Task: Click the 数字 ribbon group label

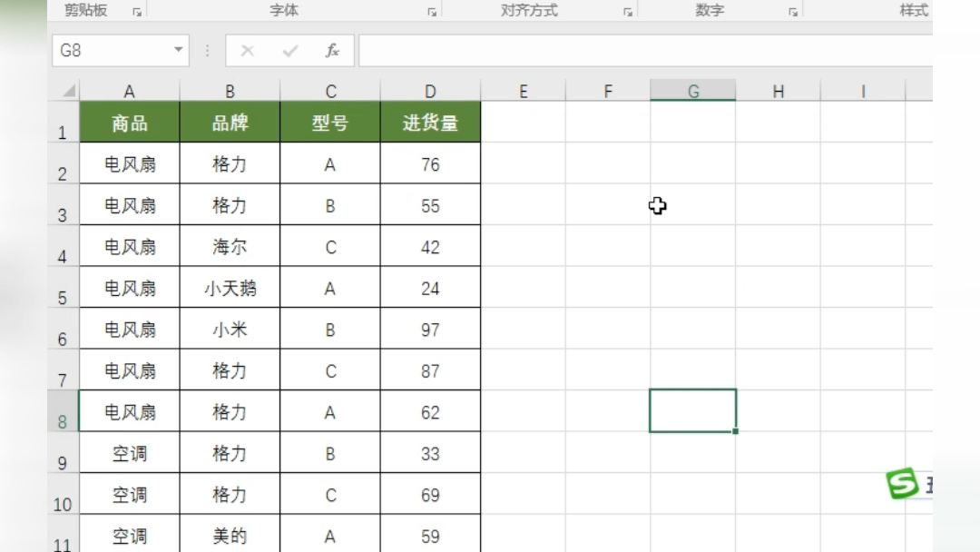Action: pos(709,10)
